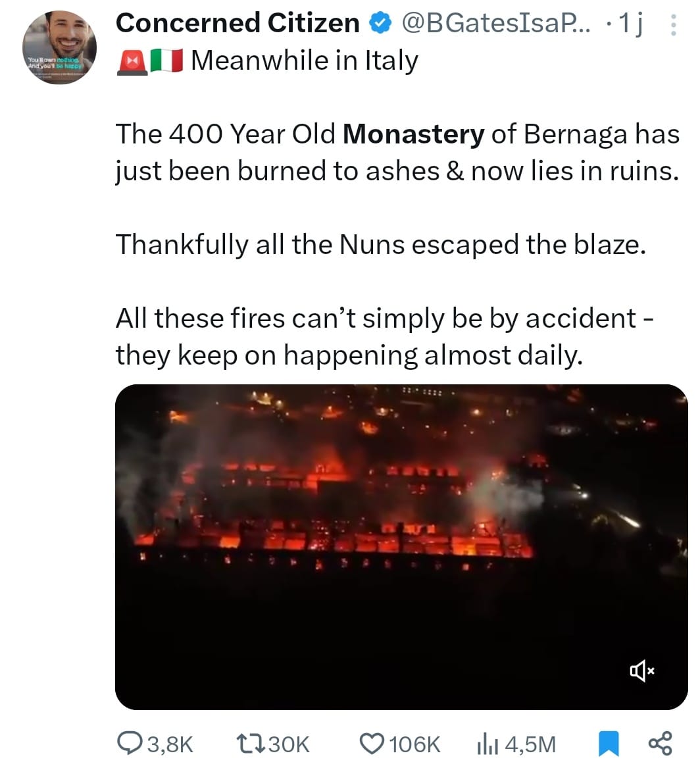Image resolution: width=700 pixels, height=768 pixels.
Task: Click the 106K likes count
Action: pos(414,744)
